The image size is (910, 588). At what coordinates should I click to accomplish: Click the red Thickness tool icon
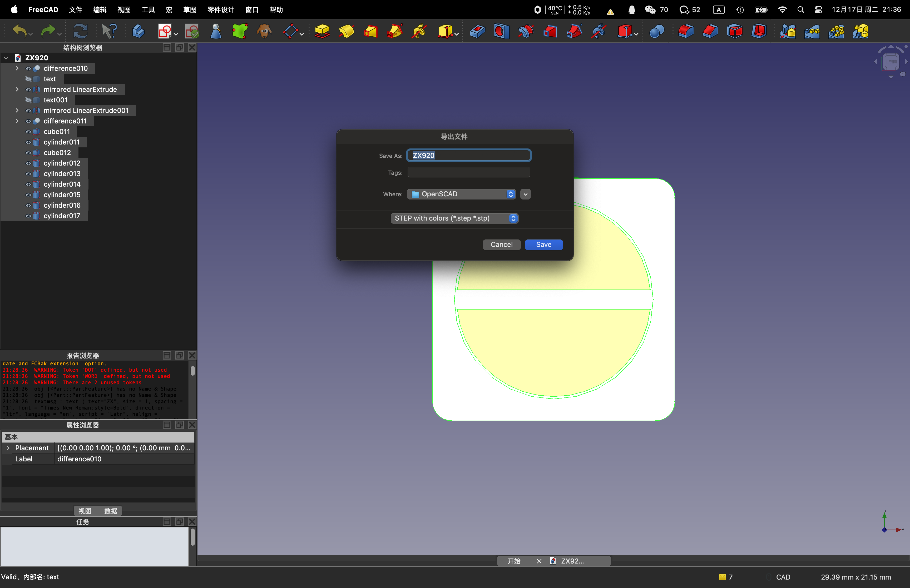coord(759,31)
